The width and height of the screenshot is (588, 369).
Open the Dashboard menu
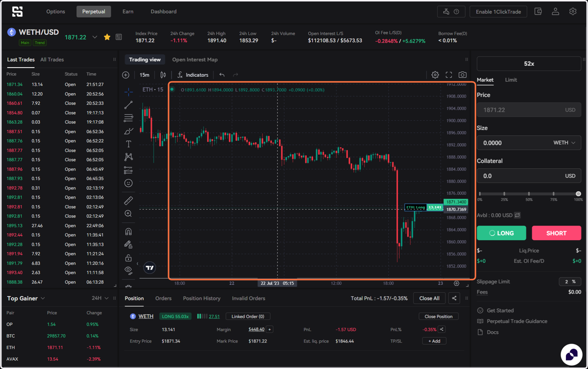tap(164, 12)
